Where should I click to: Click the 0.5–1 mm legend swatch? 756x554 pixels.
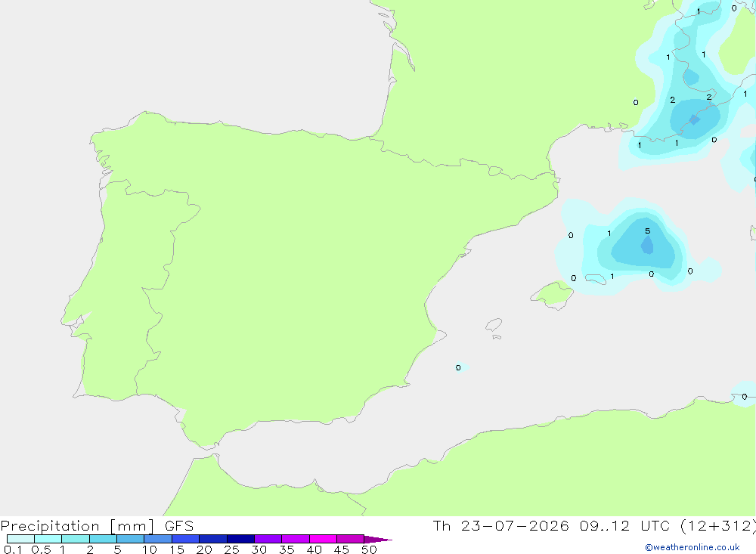point(48,539)
